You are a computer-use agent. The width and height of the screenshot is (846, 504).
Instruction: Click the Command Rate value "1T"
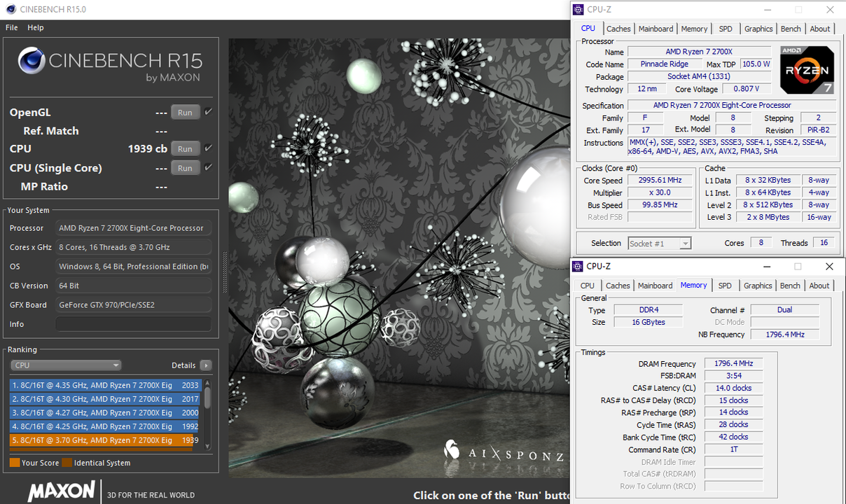(734, 449)
